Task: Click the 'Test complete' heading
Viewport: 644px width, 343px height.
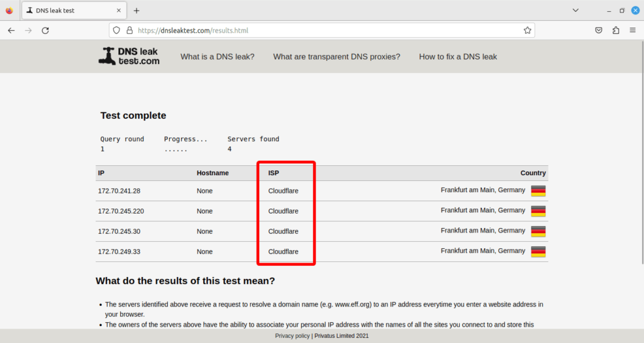Action: (x=133, y=116)
